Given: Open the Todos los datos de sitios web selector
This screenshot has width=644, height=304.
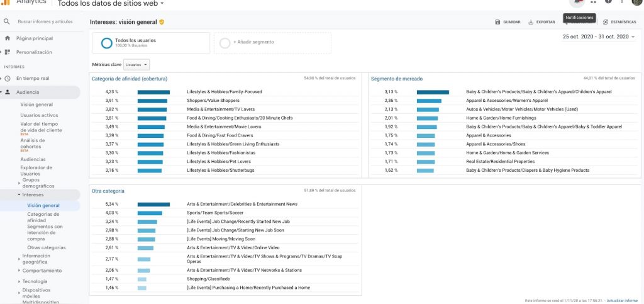Looking at the screenshot, I should 111,3.
